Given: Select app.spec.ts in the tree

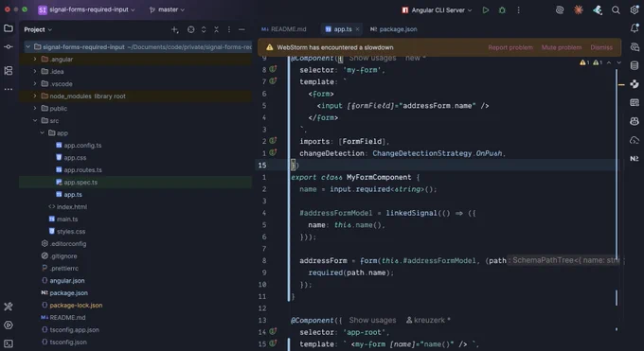Looking at the screenshot, I should pyautogui.click(x=80, y=183).
